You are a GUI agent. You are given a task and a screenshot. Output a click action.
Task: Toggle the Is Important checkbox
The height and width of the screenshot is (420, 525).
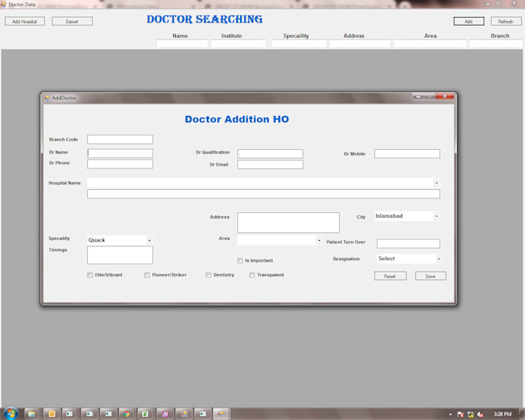(240, 261)
